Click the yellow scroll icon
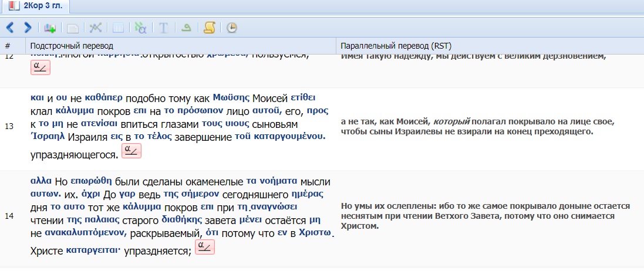 pos(209,28)
